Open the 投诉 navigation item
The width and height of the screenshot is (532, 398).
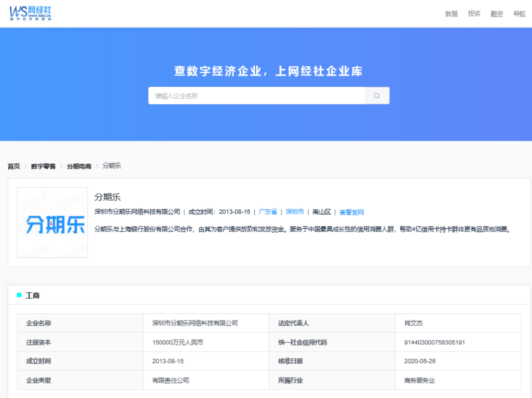pos(474,13)
